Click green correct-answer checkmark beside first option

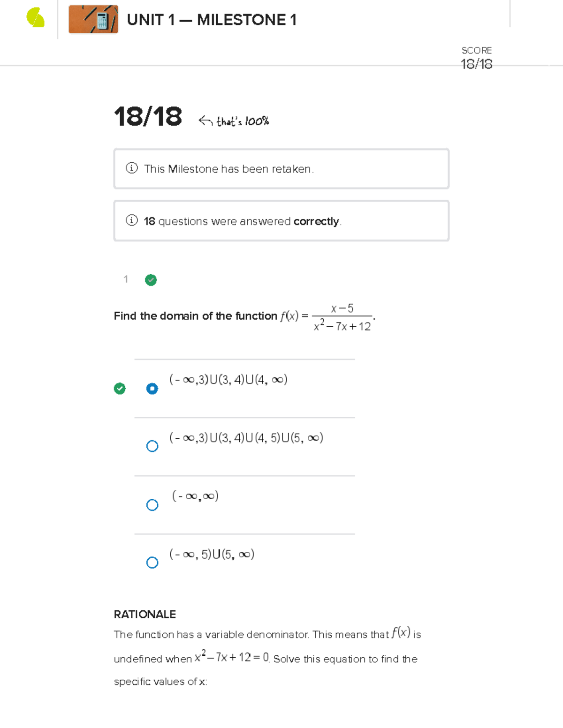coord(120,389)
